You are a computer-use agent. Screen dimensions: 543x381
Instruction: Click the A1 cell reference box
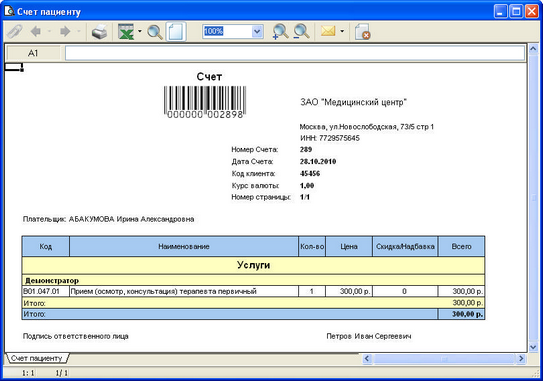pos(33,53)
